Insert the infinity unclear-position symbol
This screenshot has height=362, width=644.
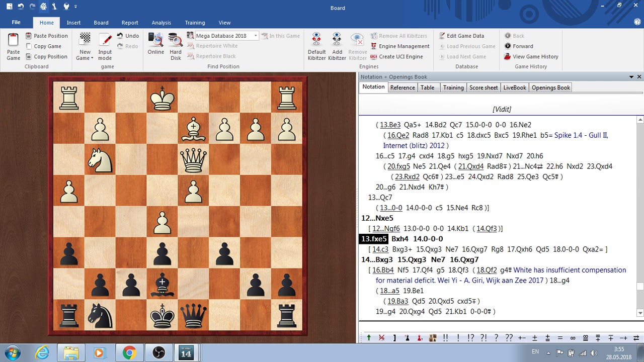pyautogui.click(x=573, y=338)
